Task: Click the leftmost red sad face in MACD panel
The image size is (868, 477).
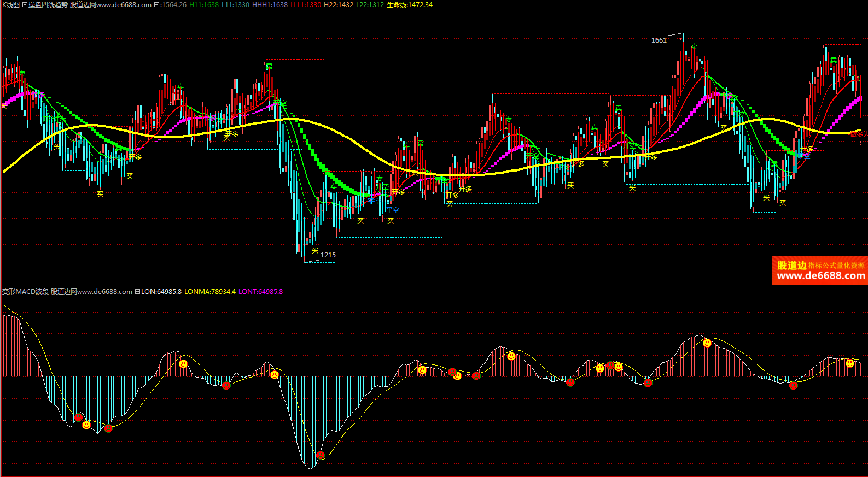Action: tap(79, 417)
